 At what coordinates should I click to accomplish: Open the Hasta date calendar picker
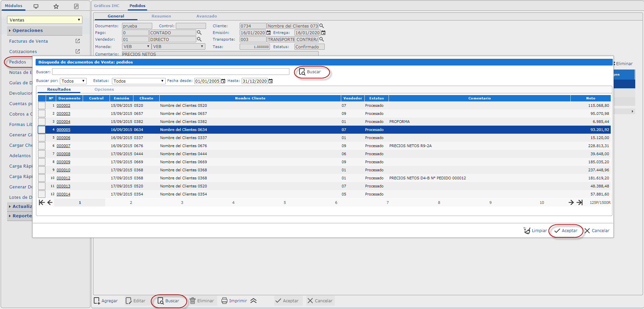pyautogui.click(x=271, y=81)
